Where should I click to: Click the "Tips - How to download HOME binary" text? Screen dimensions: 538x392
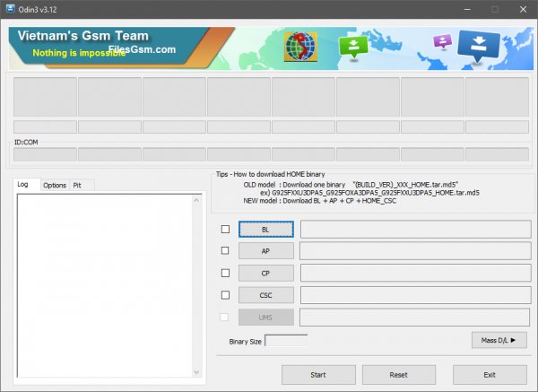coord(271,174)
